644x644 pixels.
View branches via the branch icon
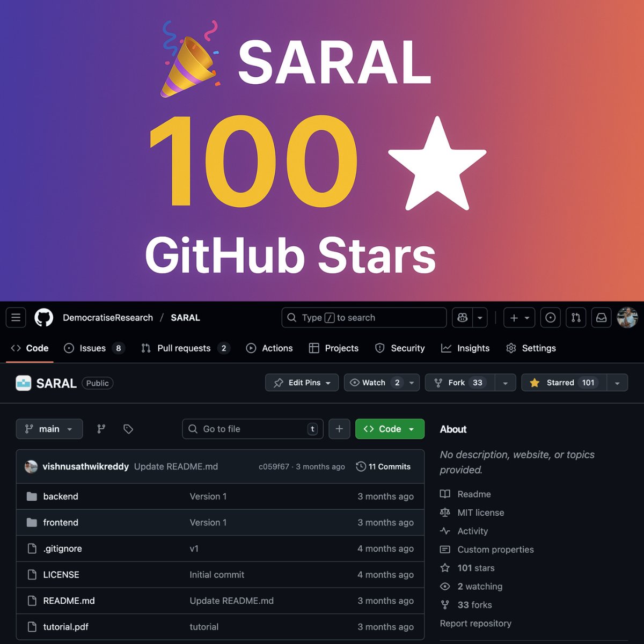[101, 429]
